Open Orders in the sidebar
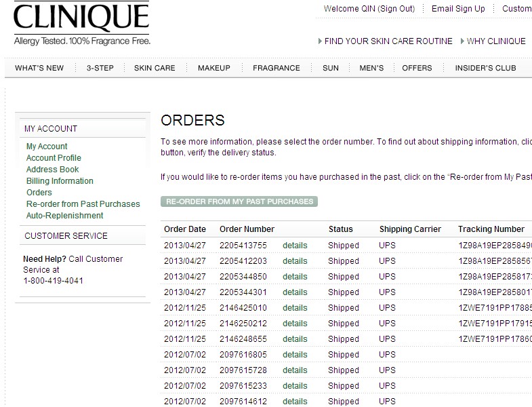Image resolution: width=532 pixels, height=407 pixels. click(39, 193)
